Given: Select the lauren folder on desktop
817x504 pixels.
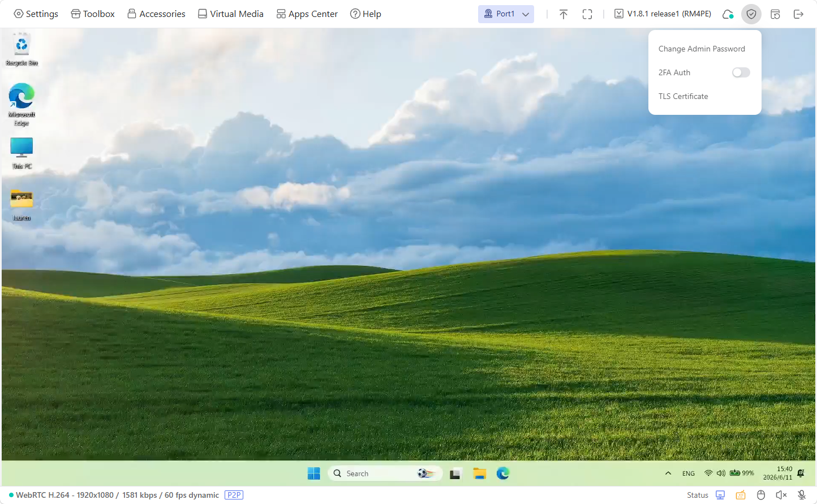Looking at the screenshot, I should [x=21, y=205].
